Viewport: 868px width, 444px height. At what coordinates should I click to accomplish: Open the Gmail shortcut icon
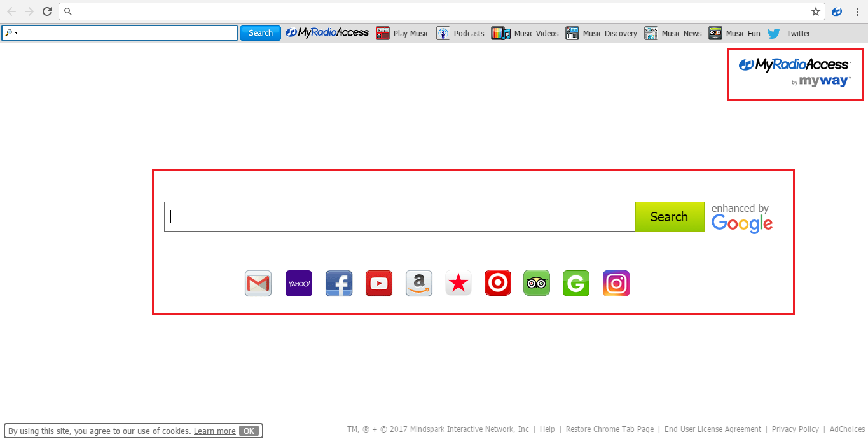258,283
